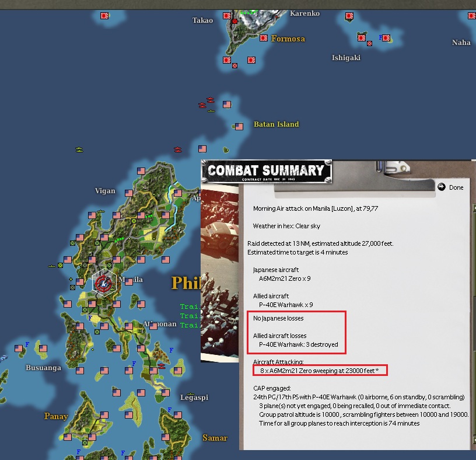Click 'No Japanese losses' line

[x=278, y=318]
